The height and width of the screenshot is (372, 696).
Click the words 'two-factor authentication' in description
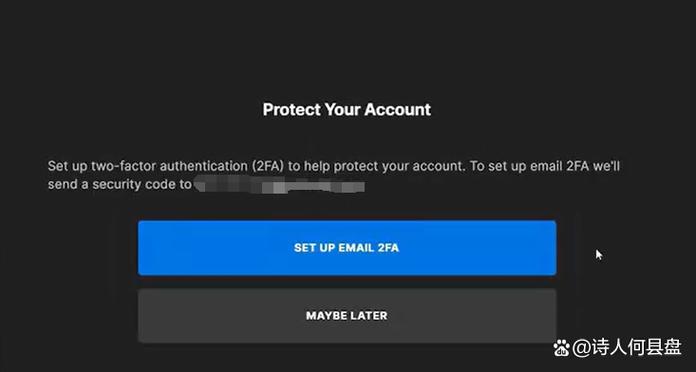pos(184,166)
